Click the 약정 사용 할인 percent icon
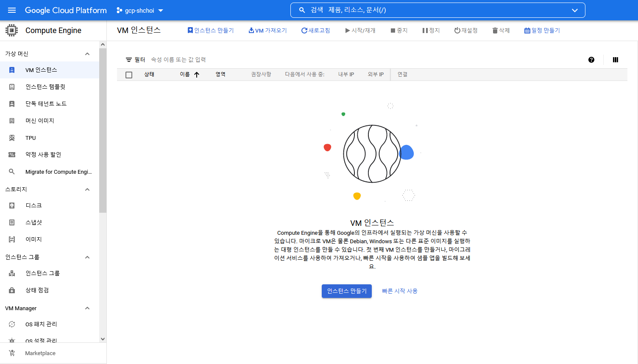 tap(12, 155)
